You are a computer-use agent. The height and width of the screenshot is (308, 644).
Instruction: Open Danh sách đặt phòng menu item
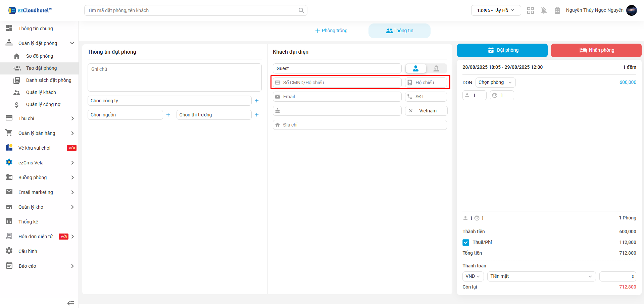[49, 80]
